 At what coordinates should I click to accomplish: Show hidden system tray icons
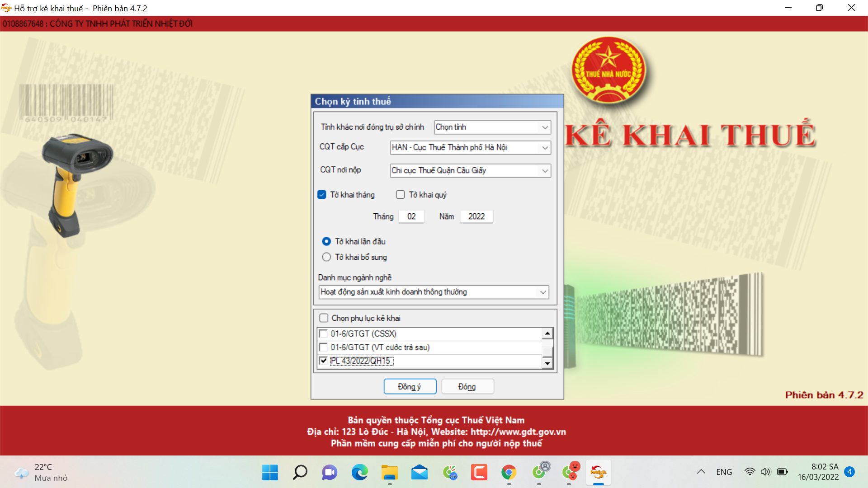(x=701, y=472)
